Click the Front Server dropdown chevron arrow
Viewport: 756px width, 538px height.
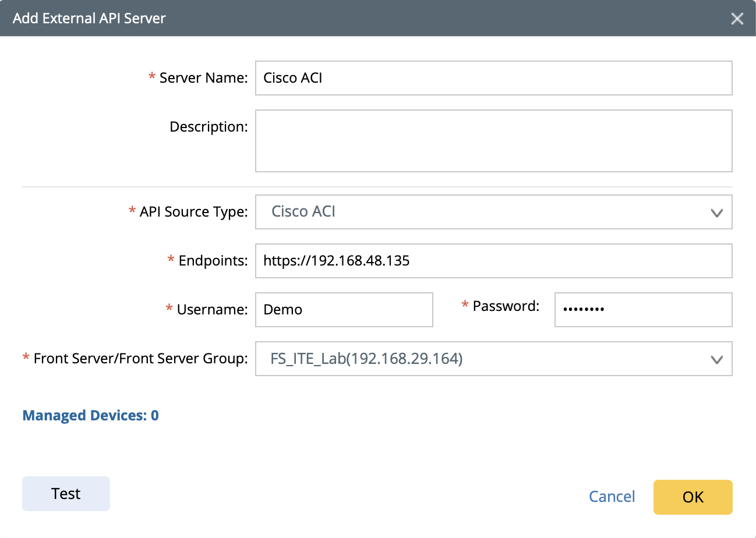tap(717, 359)
